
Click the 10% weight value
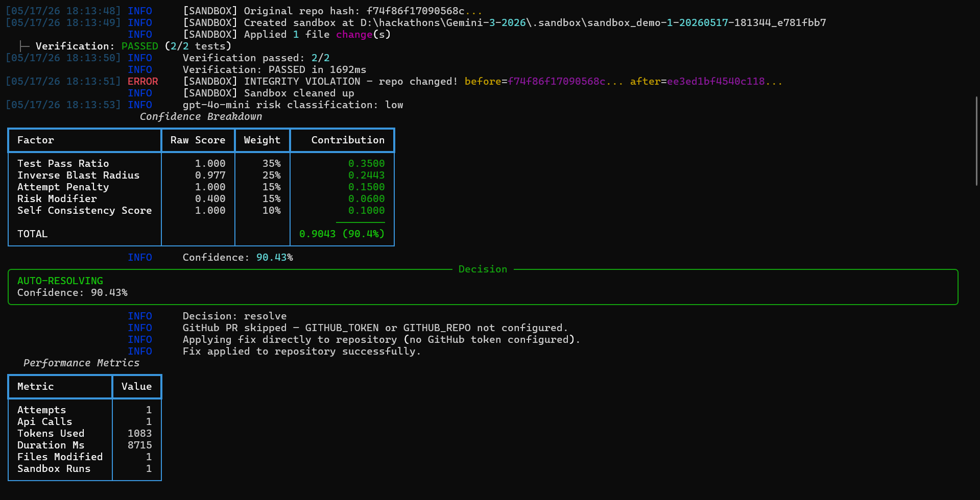(x=271, y=211)
